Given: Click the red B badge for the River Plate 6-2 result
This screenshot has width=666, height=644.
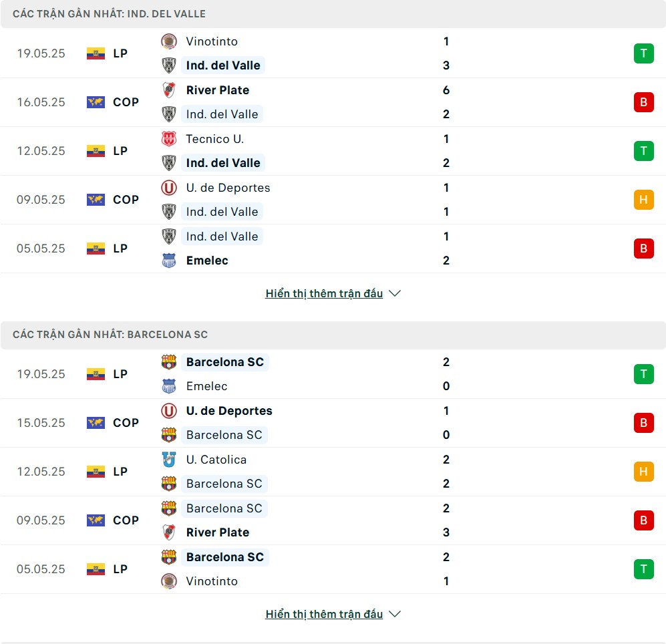Looking at the screenshot, I should [x=643, y=102].
